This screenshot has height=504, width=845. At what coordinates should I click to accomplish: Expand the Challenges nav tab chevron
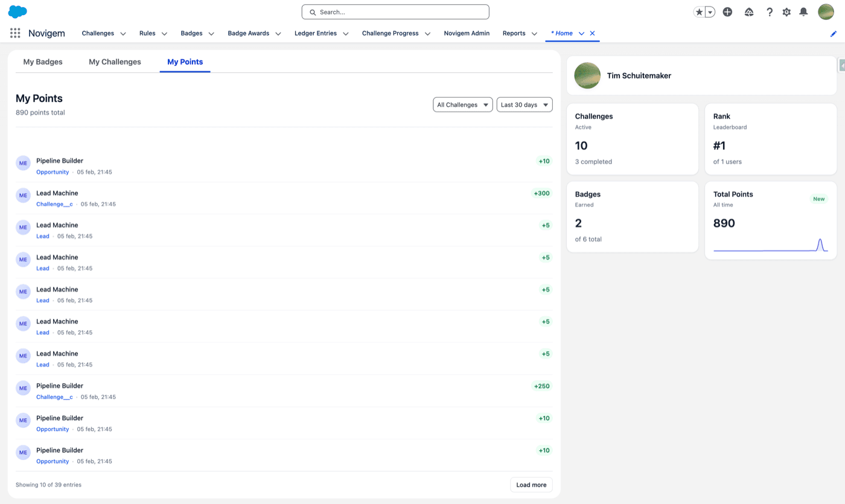tap(123, 34)
